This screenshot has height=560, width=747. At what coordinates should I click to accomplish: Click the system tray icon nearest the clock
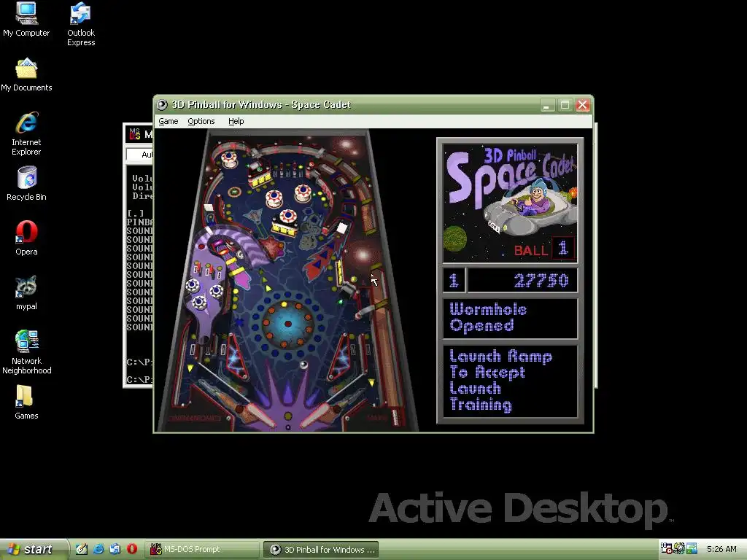pyautogui.click(x=692, y=548)
